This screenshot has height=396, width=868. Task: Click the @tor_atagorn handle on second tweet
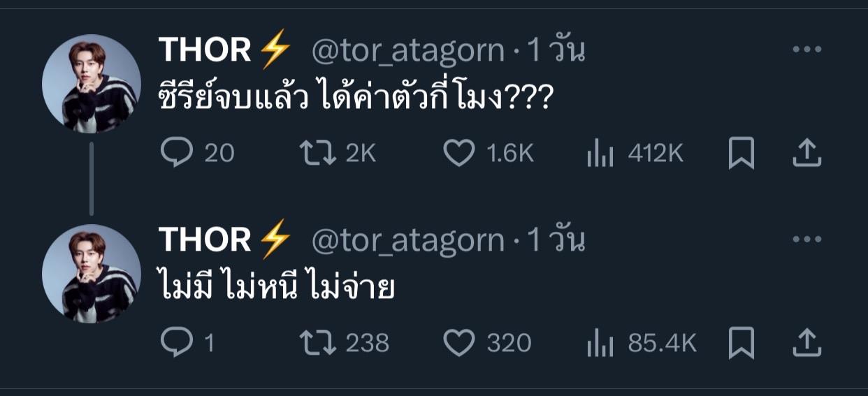pyautogui.click(x=407, y=240)
